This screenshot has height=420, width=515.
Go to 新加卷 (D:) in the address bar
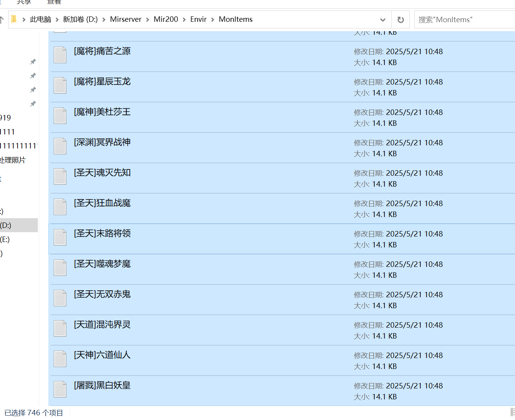pyautogui.click(x=80, y=19)
